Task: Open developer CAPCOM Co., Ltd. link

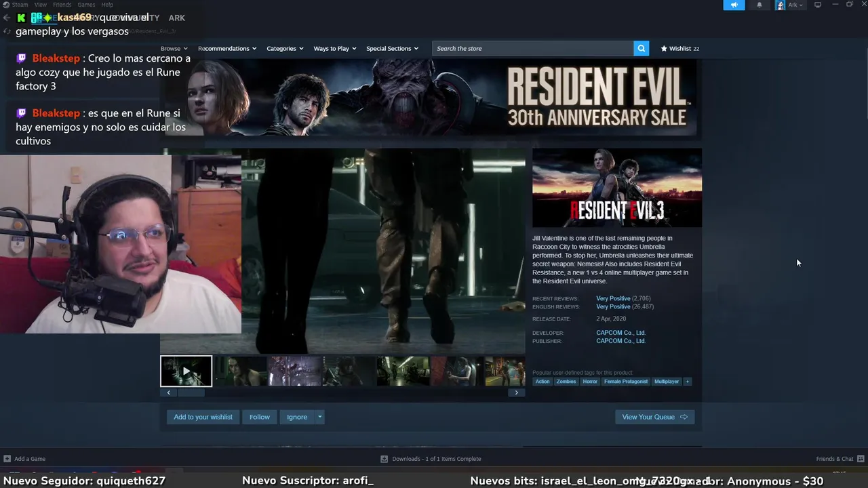Action: click(620, 333)
